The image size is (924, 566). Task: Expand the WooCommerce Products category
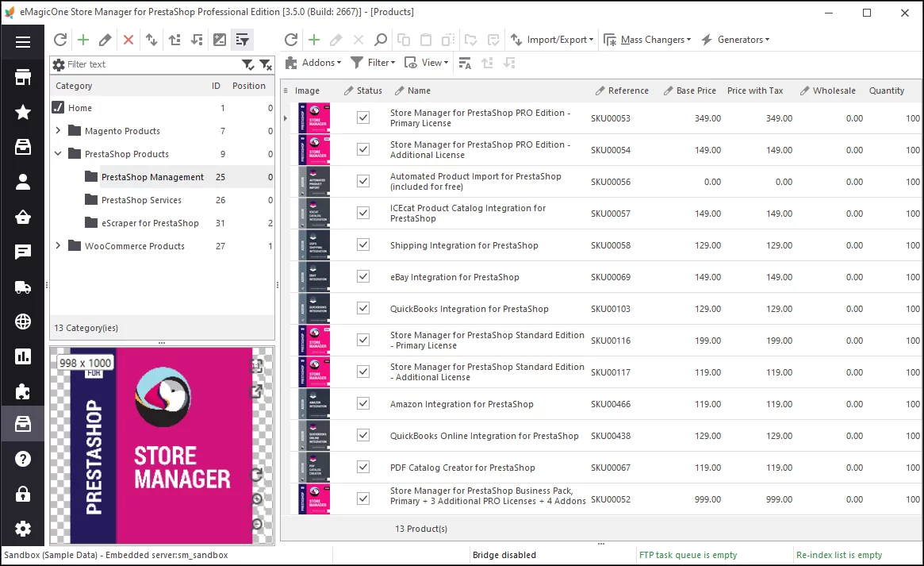(58, 245)
